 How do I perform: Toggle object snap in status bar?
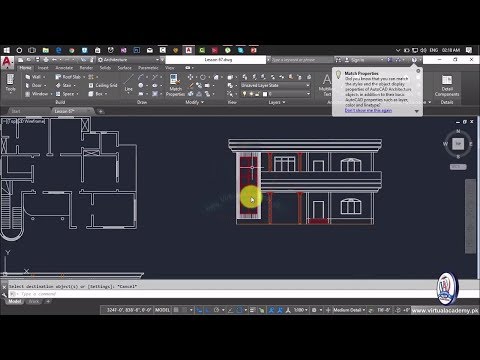(x=239, y=310)
